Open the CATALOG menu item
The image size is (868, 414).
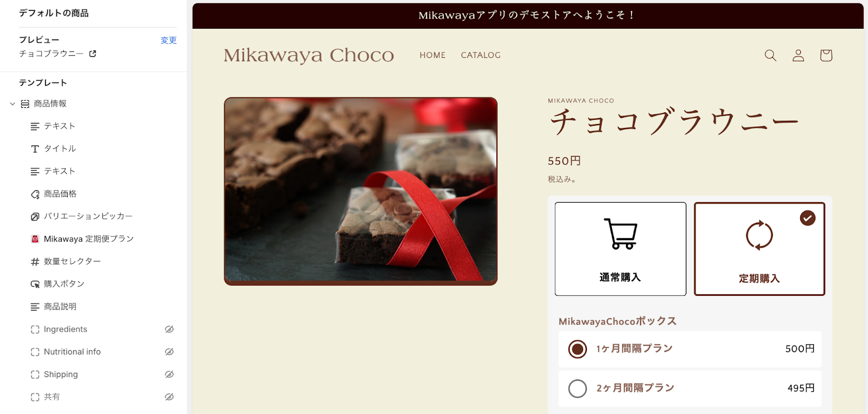coord(481,55)
